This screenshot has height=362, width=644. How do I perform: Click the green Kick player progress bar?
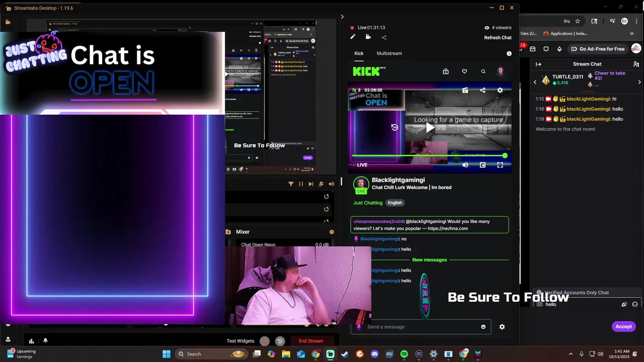coord(430,156)
